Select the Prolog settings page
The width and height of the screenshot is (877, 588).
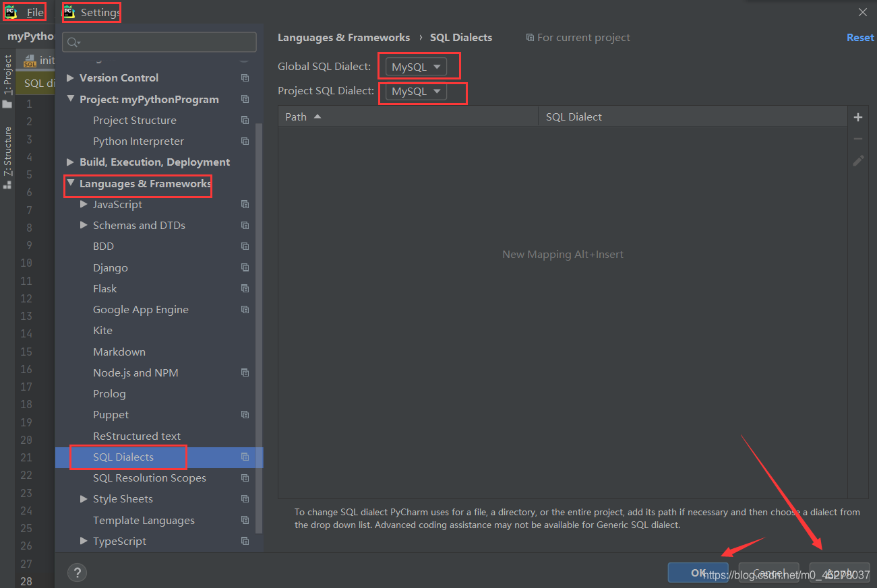click(x=109, y=393)
